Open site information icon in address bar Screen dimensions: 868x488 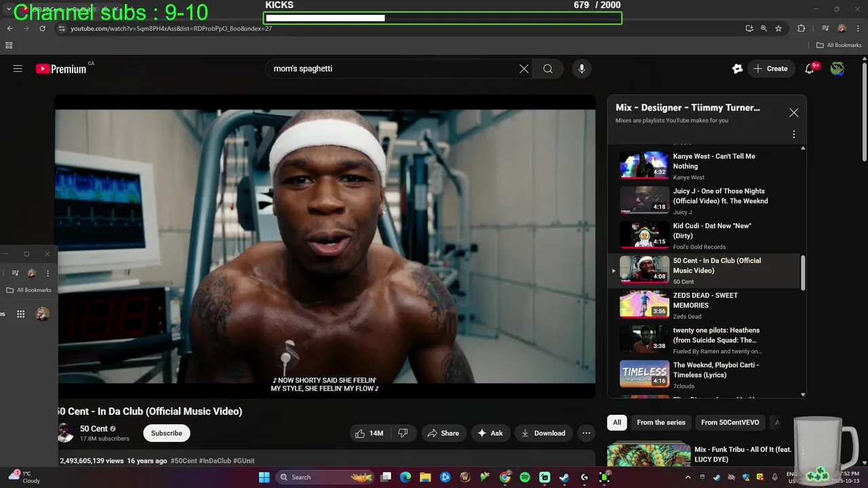click(62, 28)
